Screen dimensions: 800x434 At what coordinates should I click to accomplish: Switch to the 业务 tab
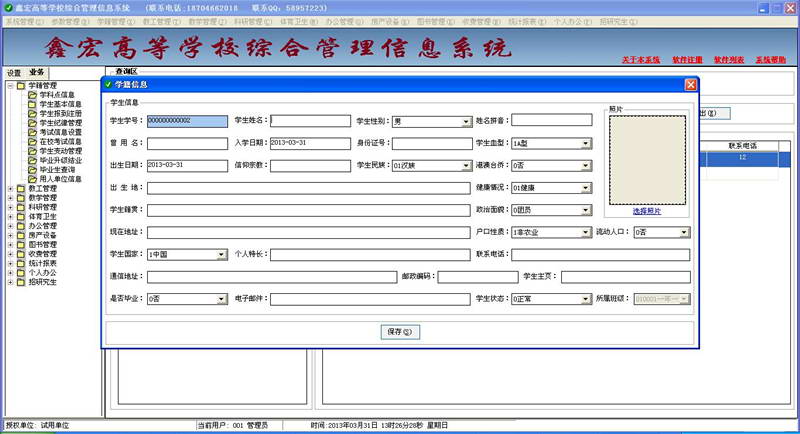(37, 72)
